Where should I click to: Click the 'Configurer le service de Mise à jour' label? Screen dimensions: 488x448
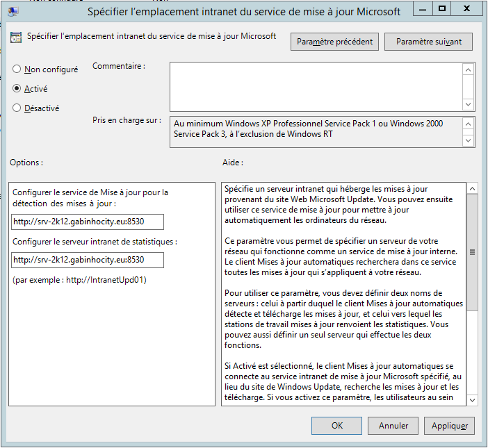(90, 198)
